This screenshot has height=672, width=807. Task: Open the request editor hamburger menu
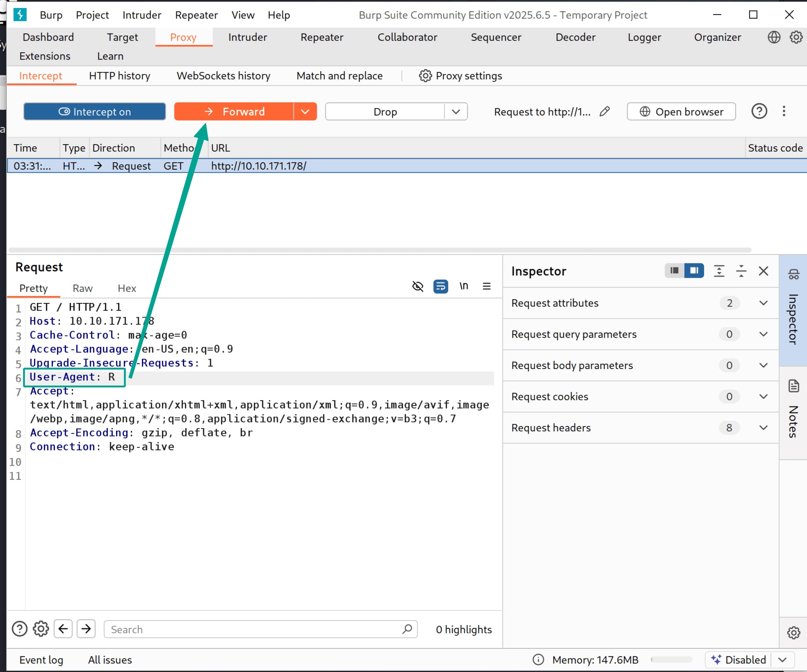[x=487, y=286]
